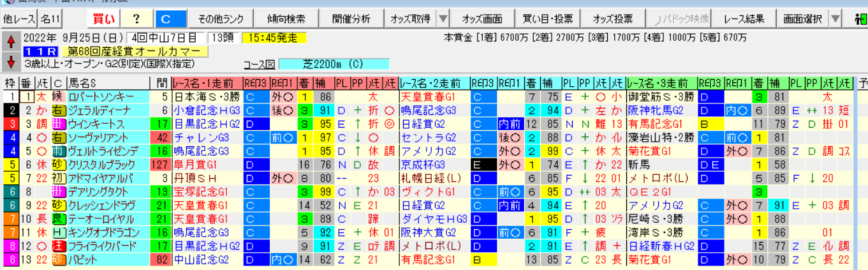This screenshot has width=868, height=270.
Task: Click the blue C rank button
Action: [x=170, y=19]
